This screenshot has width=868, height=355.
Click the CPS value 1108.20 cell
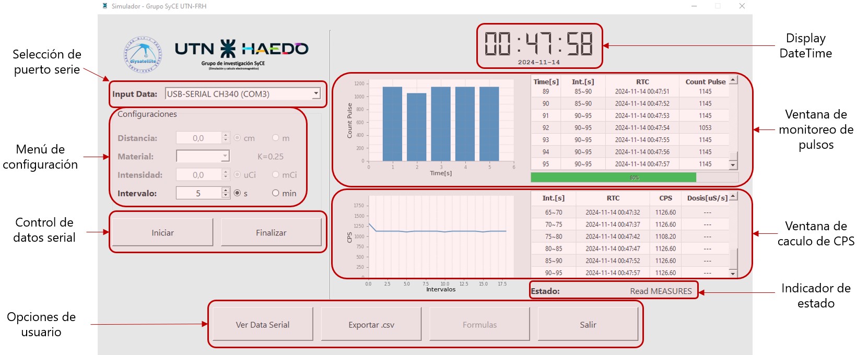point(666,236)
